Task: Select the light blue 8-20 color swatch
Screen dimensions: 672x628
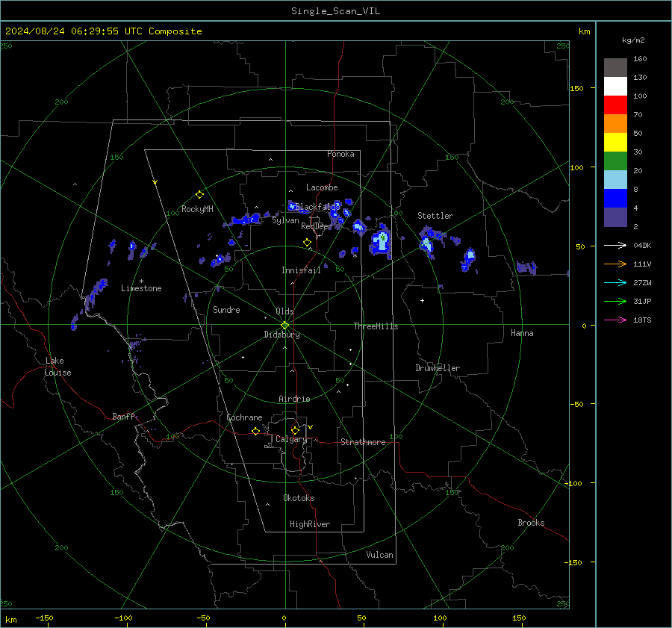Action: [615, 180]
